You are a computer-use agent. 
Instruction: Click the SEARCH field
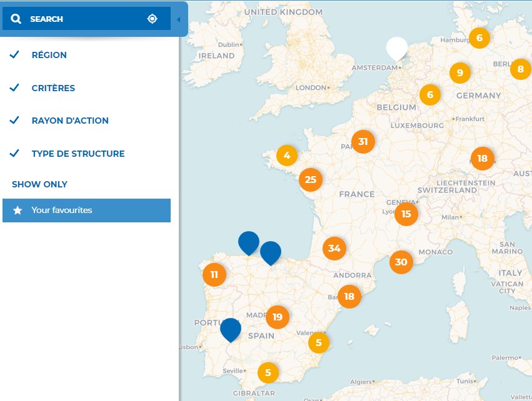pyautogui.click(x=86, y=19)
